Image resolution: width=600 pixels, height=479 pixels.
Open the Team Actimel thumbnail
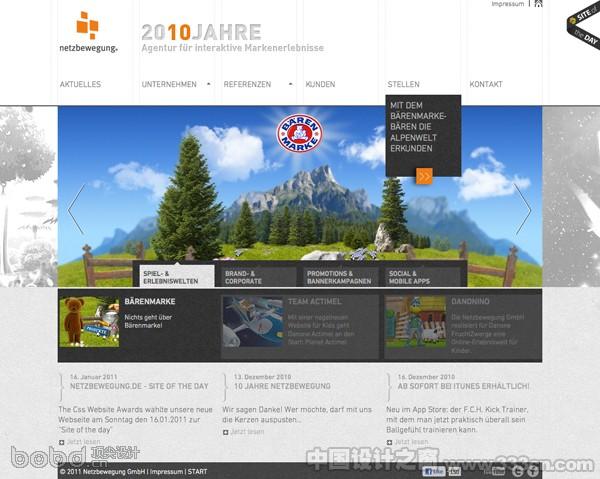pos(253,322)
